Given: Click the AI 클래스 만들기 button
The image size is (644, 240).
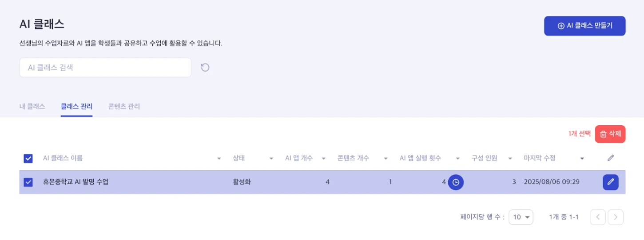Looking at the screenshot, I should 584,26.
